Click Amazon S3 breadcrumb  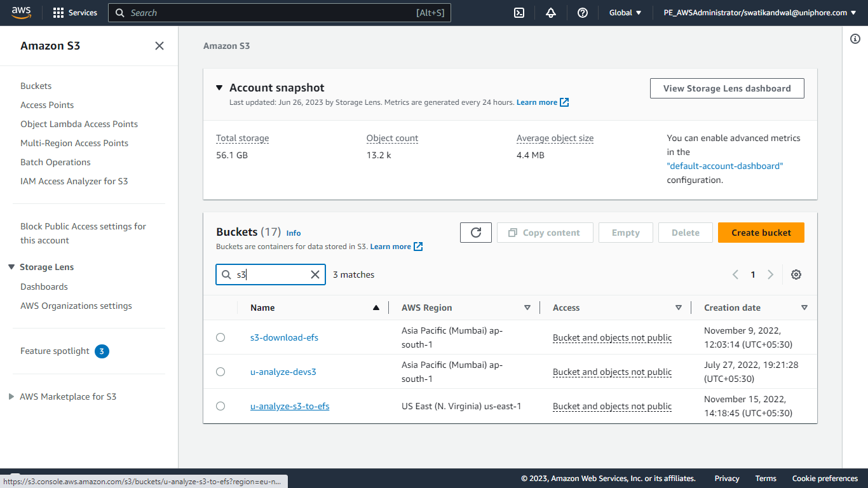[226, 46]
